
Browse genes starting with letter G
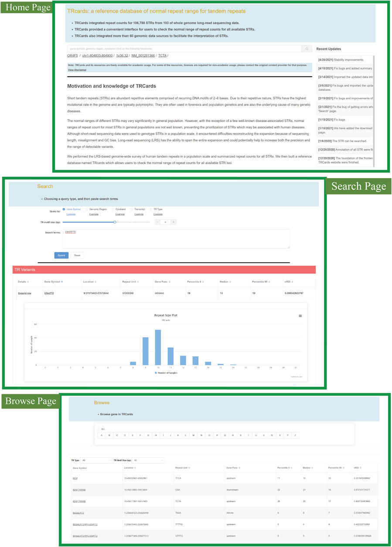(x=148, y=435)
